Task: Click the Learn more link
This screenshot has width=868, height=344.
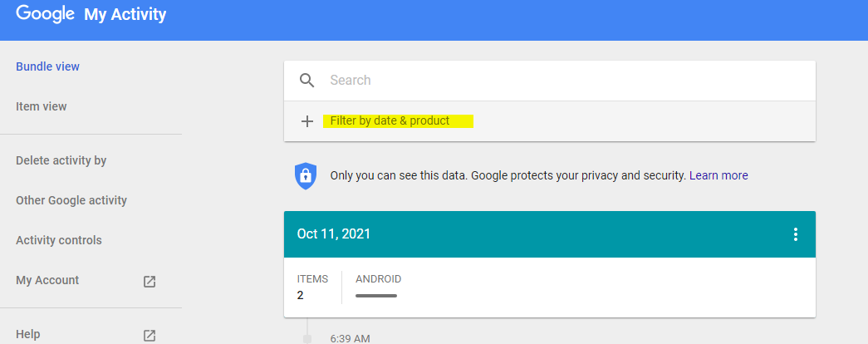Action: tap(718, 175)
